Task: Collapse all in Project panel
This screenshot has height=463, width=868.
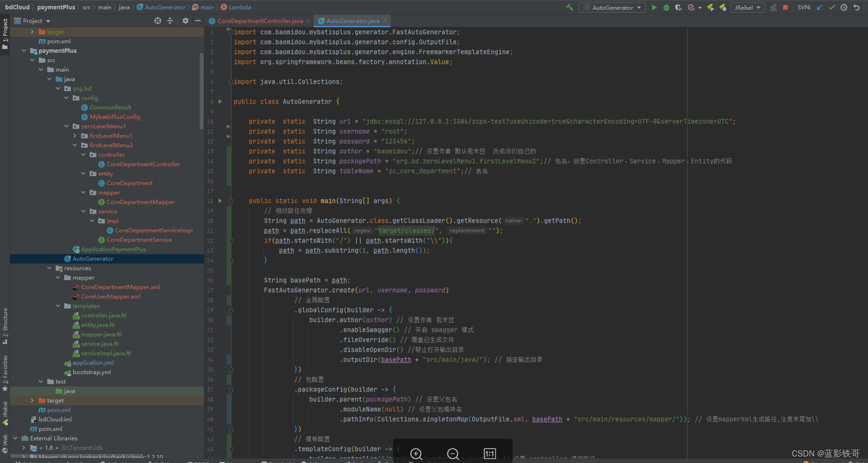Action: click(170, 21)
